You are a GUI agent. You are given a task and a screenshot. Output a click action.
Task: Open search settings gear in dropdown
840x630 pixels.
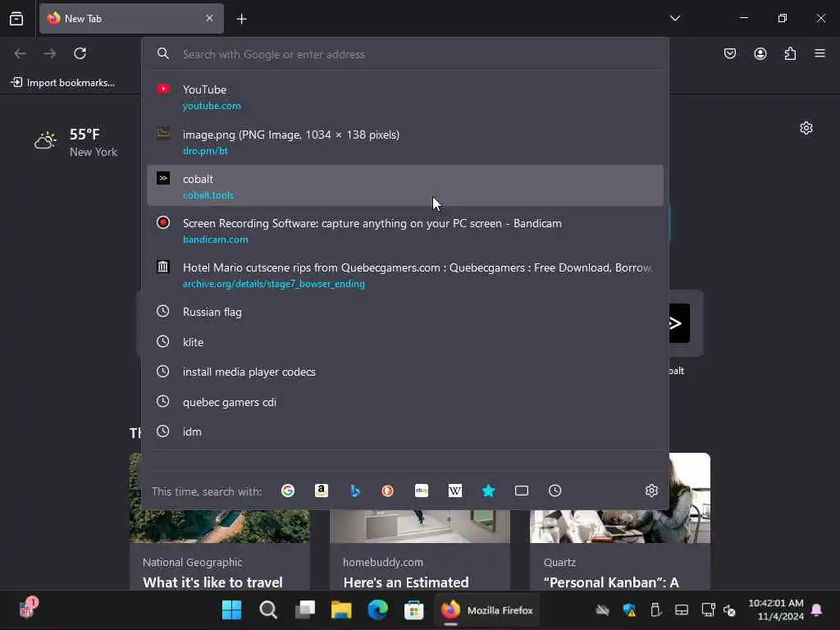[651, 491]
